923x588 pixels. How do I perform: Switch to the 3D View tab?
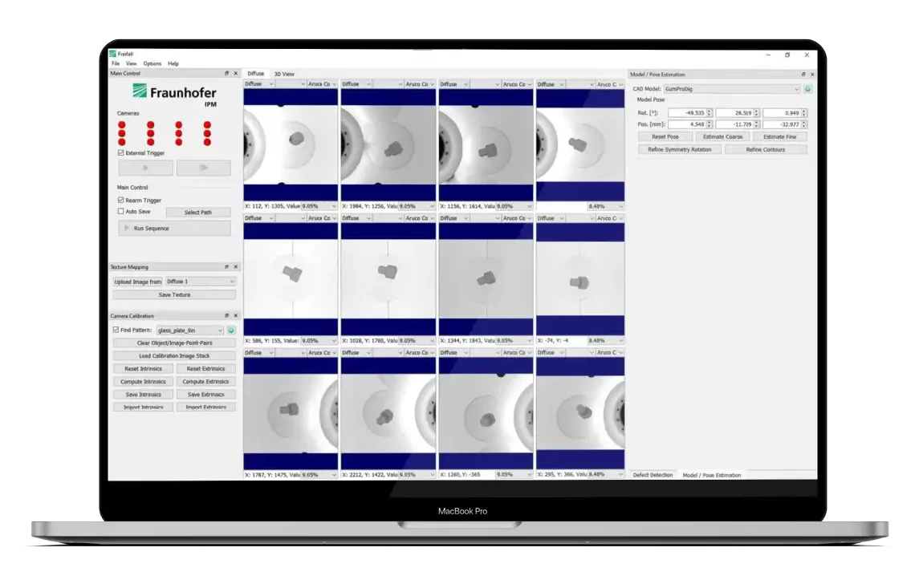(x=284, y=74)
